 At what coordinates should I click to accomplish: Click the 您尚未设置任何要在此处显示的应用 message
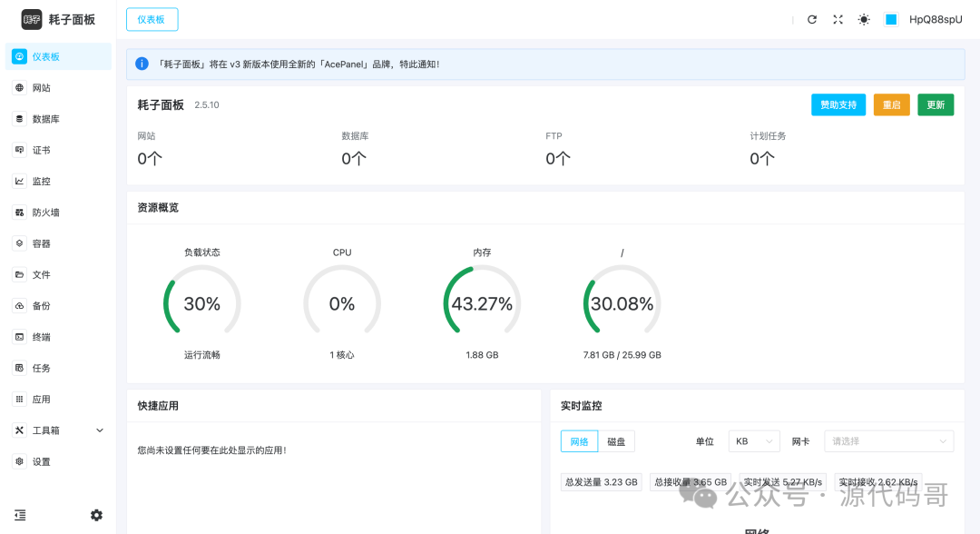tap(211, 450)
